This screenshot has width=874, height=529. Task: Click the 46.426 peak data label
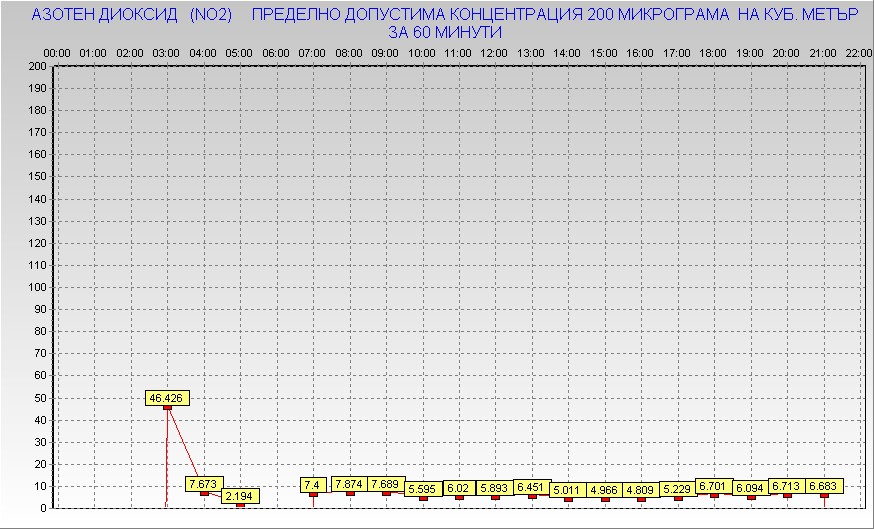point(167,397)
